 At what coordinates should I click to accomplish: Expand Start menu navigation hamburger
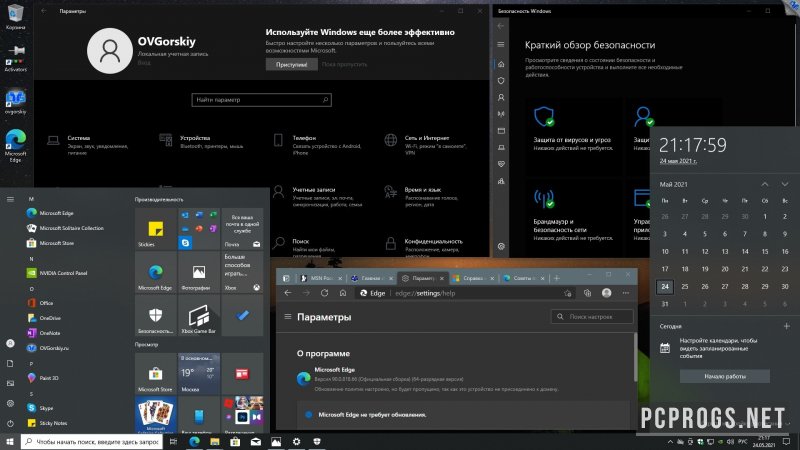coord(10,199)
